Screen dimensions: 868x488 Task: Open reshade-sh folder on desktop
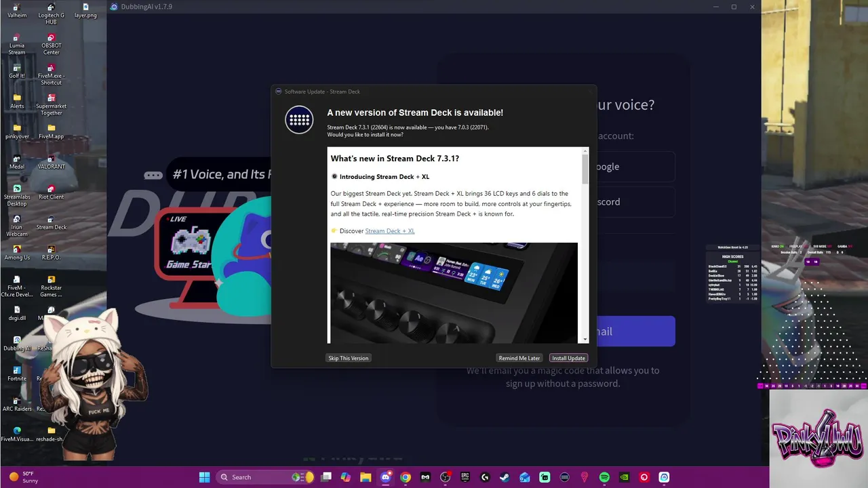(x=52, y=434)
